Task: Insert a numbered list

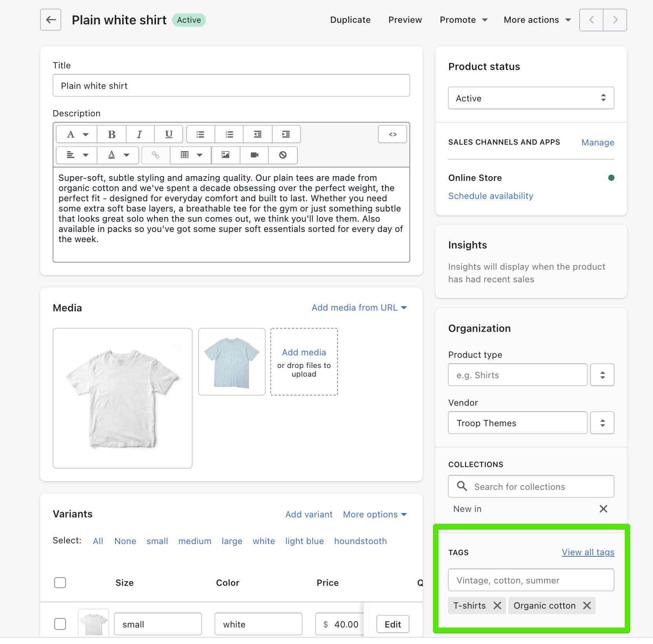Action: 229,134
